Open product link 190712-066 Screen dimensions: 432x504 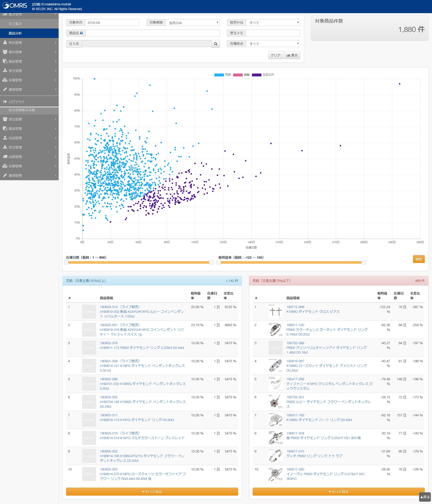tap(295, 307)
